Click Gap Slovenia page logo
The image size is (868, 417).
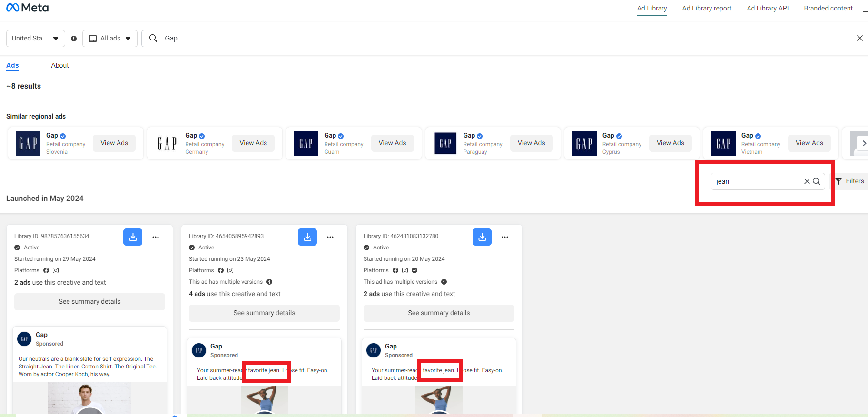[x=28, y=143]
